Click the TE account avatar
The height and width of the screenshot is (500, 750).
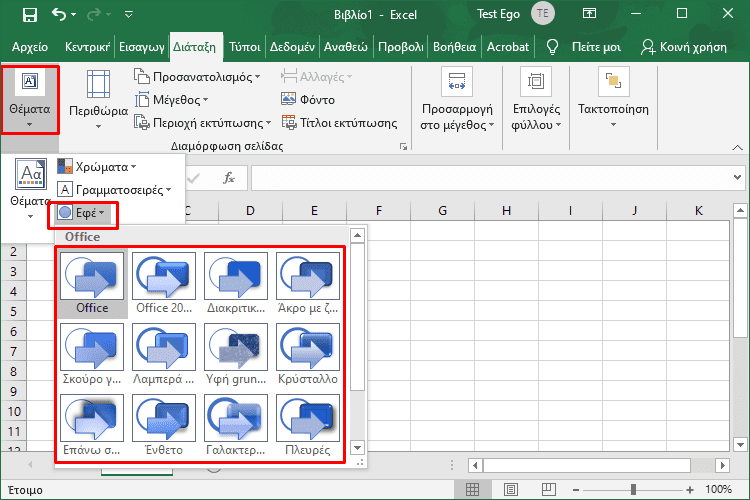pos(543,14)
